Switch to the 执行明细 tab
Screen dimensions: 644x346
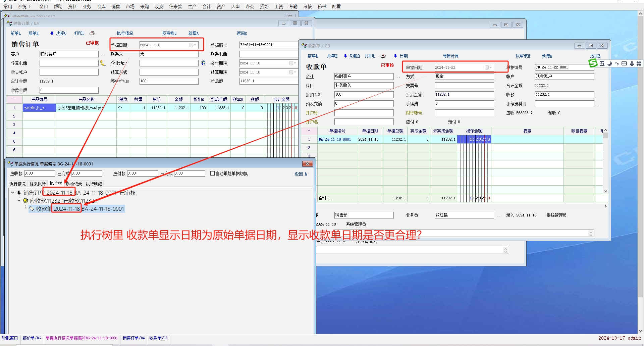(x=94, y=184)
